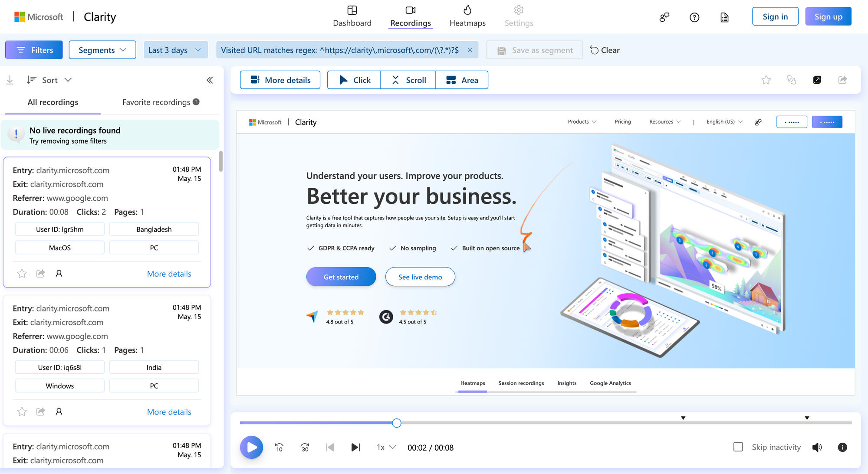The height and width of the screenshot is (474, 868).
Task: Open recording in new window icon
Action: (817, 80)
